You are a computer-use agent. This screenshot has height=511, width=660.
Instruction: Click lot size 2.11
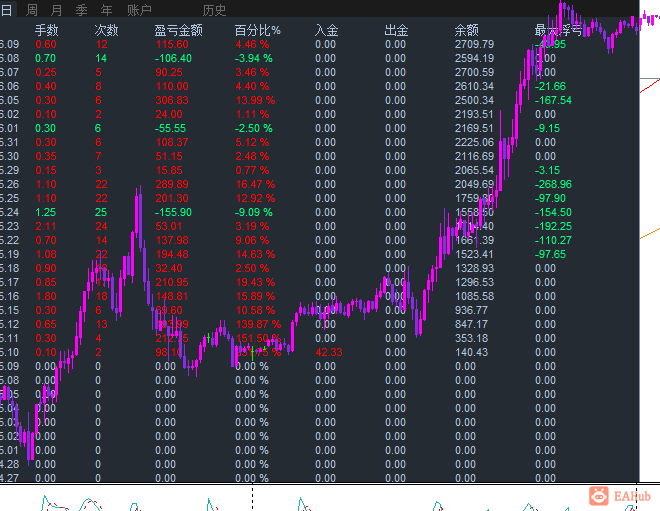[46, 226]
